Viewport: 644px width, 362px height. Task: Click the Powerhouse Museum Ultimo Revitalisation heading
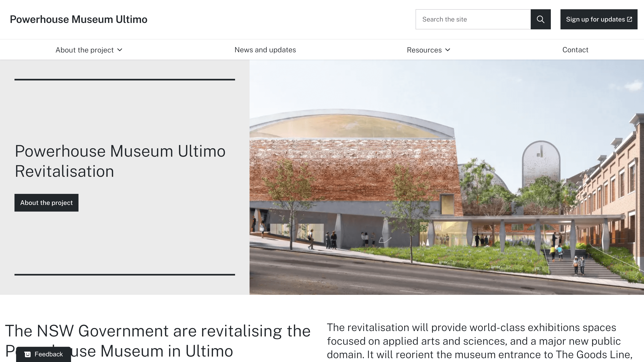click(x=120, y=161)
